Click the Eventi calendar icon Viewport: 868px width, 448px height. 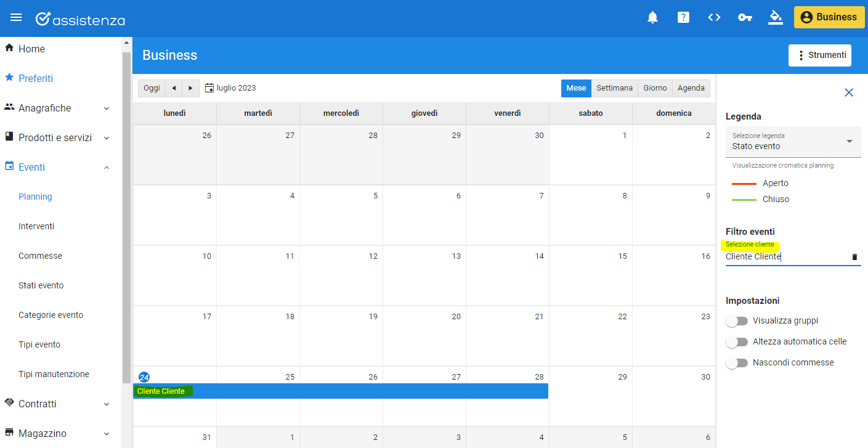tap(9, 166)
